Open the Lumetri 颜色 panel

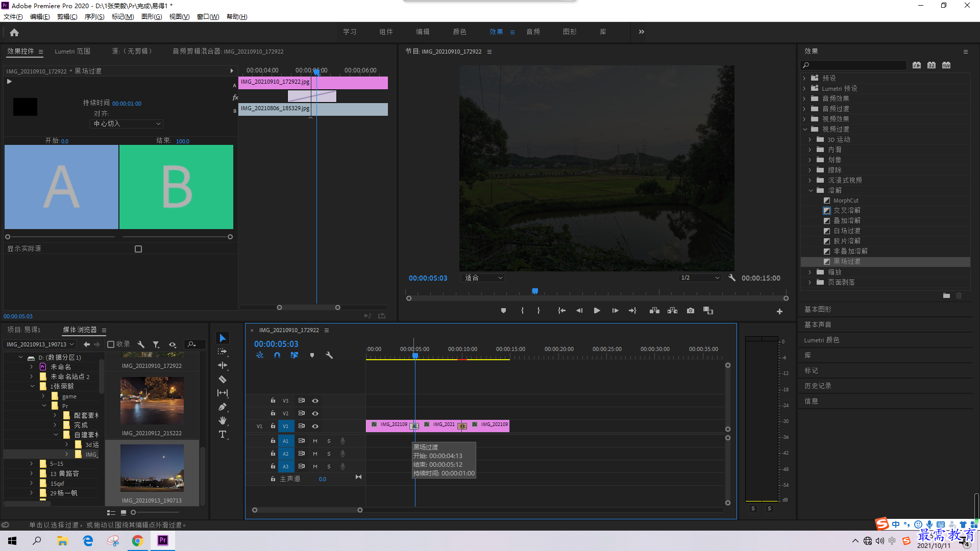point(821,340)
